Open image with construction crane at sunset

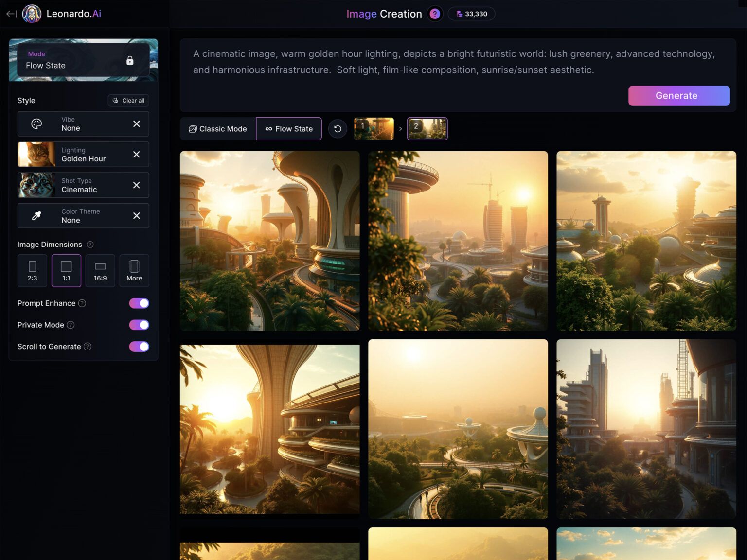click(x=458, y=241)
